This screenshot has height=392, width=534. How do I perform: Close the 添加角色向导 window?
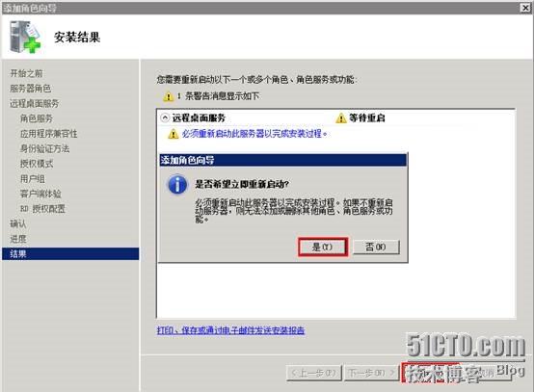525,8
